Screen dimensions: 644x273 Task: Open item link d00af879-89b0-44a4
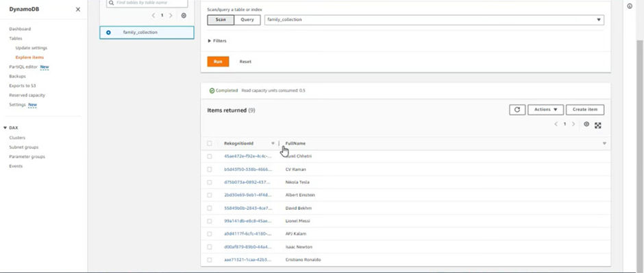(x=248, y=247)
